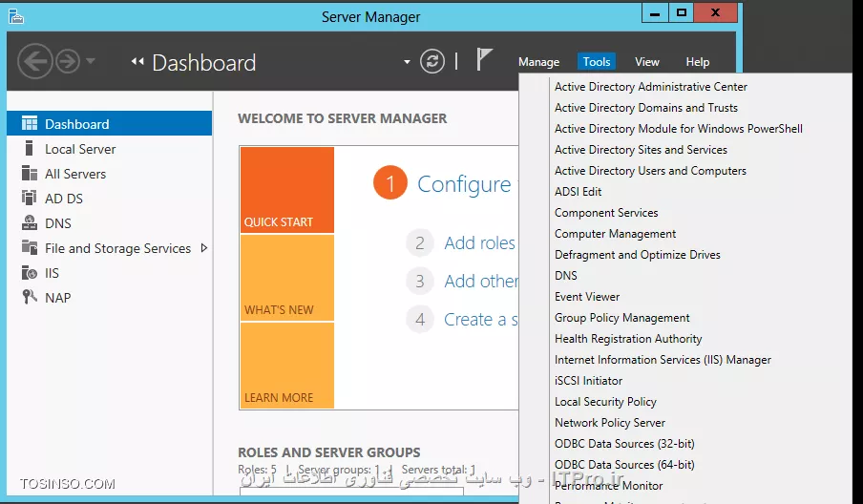Select IIS in the navigation pane
This screenshot has width=863, height=504.
(109, 272)
